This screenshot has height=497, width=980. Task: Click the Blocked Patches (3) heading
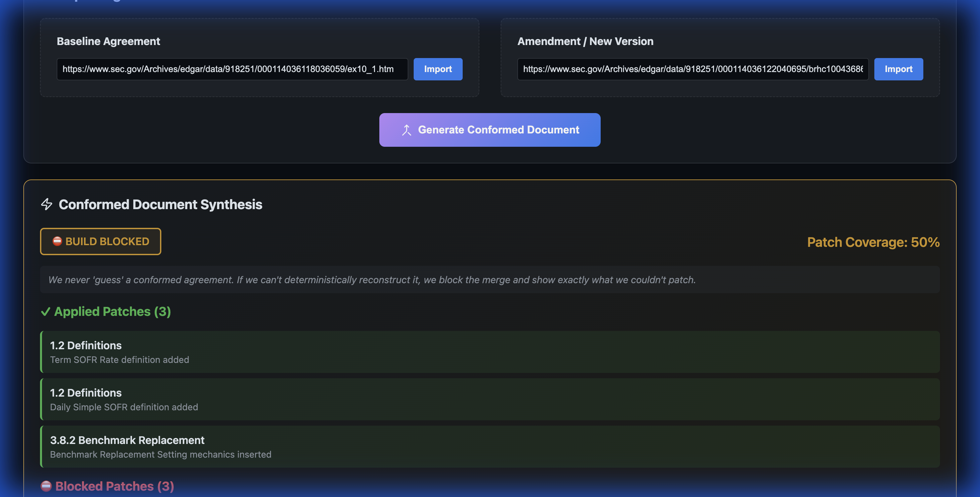[114, 486]
